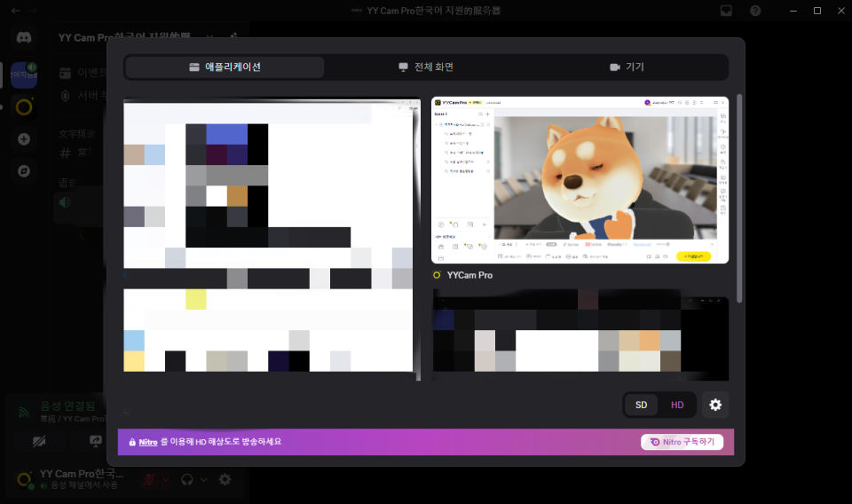Image resolution: width=852 pixels, height=504 pixels.
Task: Switch to the 전체 화면 tab
Action: click(426, 67)
